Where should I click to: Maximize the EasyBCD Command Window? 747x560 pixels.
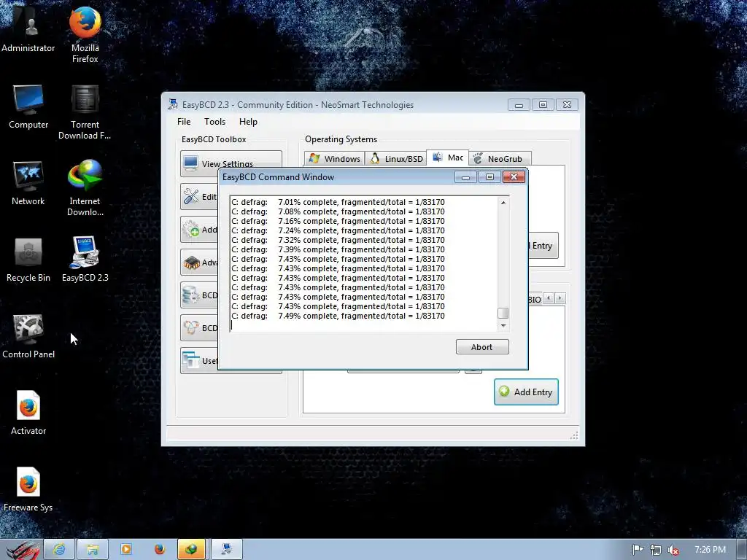489,177
